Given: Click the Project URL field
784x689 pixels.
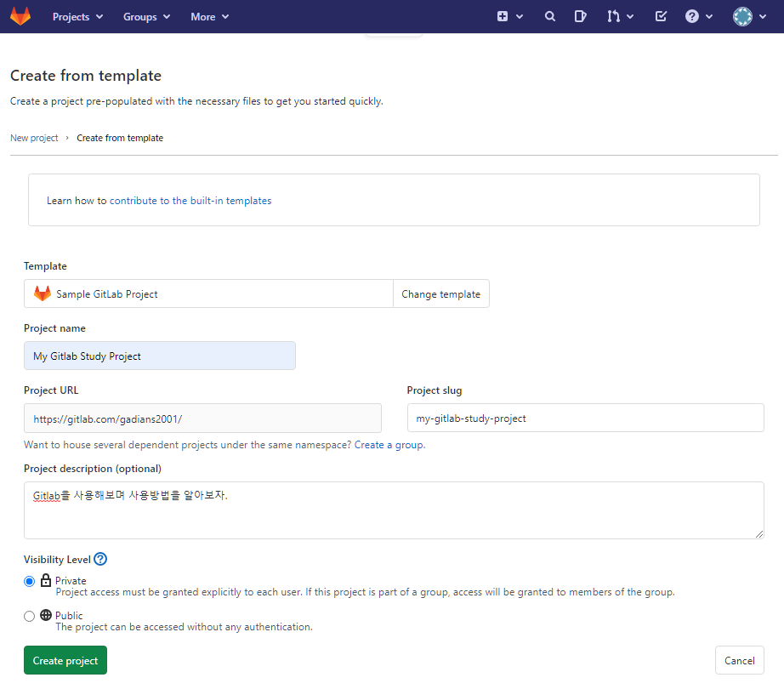Looking at the screenshot, I should click(x=202, y=418).
